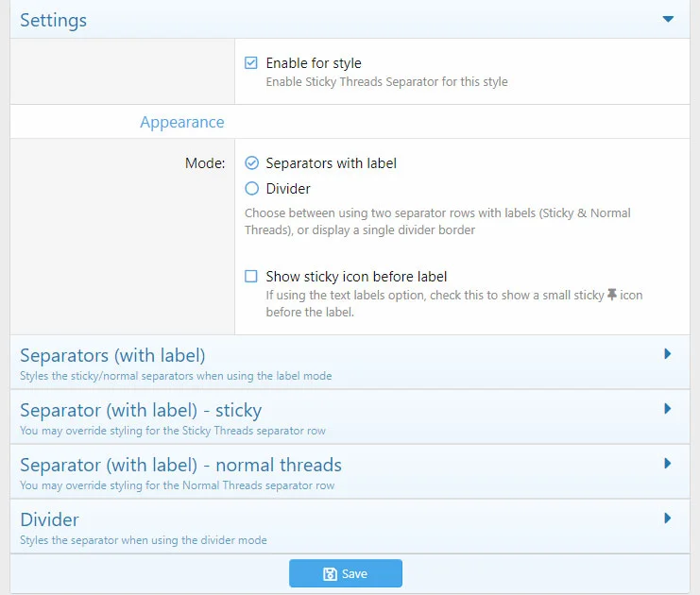This screenshot has height=595, width=700.
Task: Click the Save button
Action: pyautogui.click(x=346, y=573)
